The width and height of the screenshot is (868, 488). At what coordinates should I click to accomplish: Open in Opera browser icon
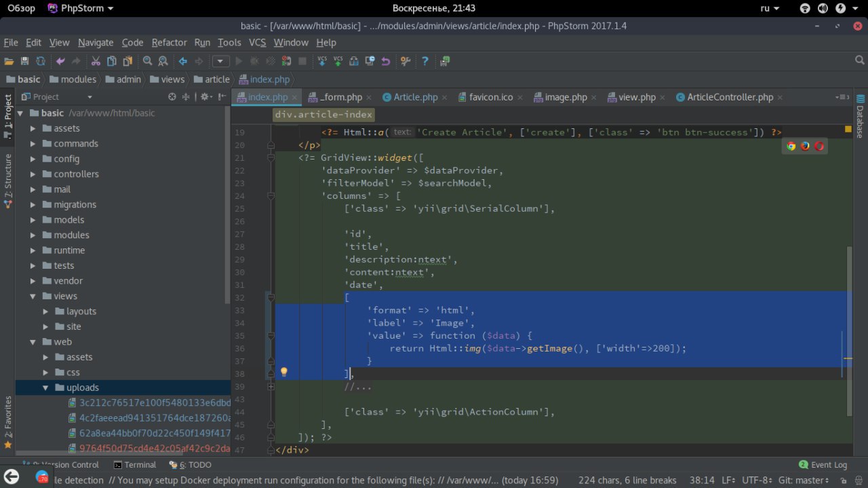click(819, 146)
